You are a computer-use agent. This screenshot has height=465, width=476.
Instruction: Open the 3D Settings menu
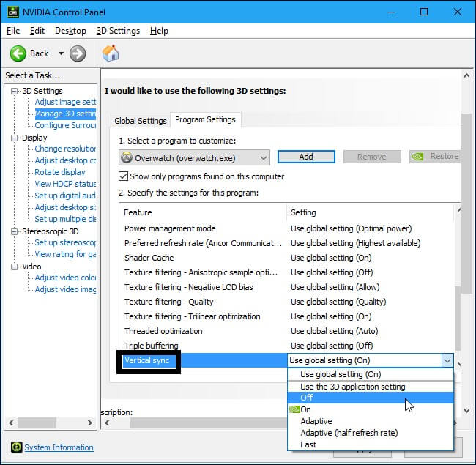(x=118, y=31)
